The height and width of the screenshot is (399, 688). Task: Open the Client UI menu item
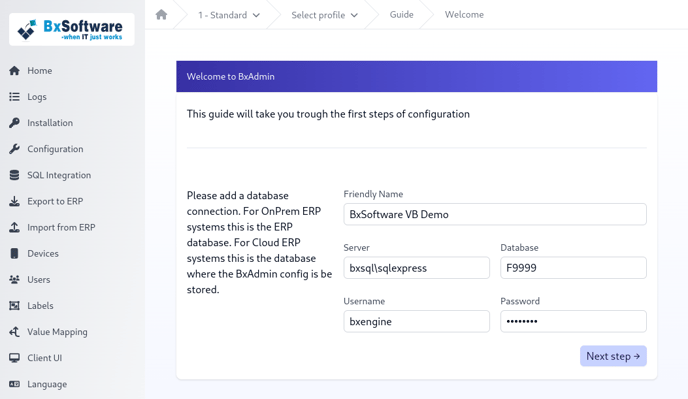[45, 358]
